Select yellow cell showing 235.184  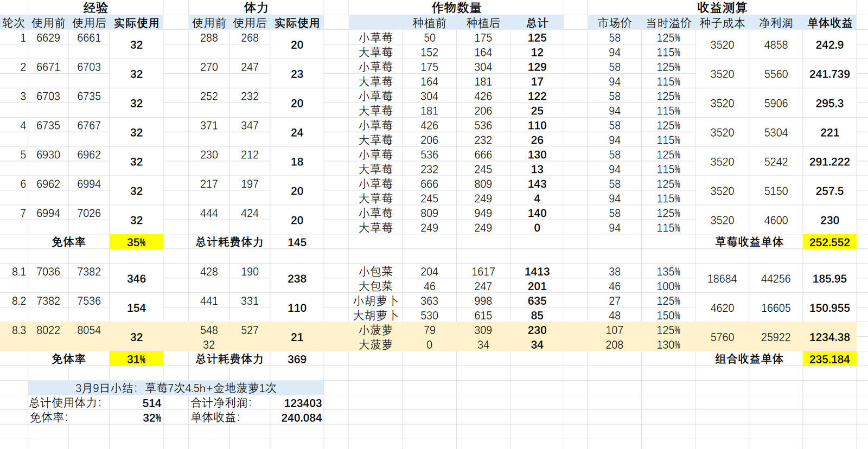829,358
